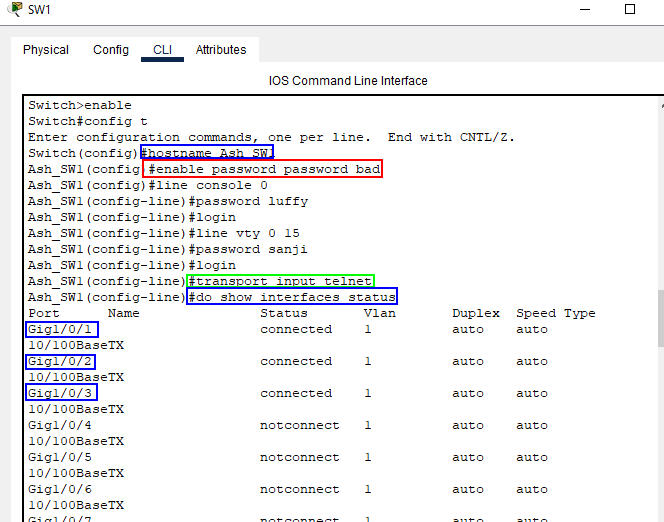Click the 'Name' column header

(124, 313)
